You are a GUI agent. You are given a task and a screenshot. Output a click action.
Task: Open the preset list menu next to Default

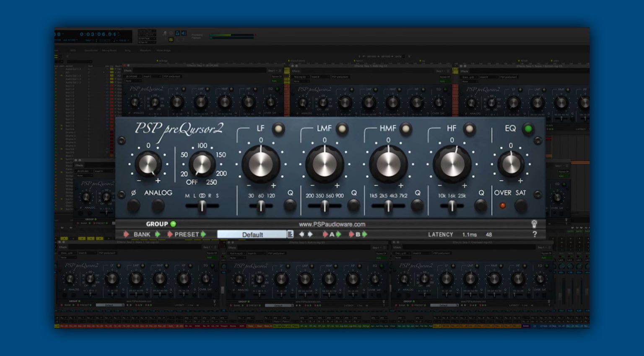(x=291, y=234)
